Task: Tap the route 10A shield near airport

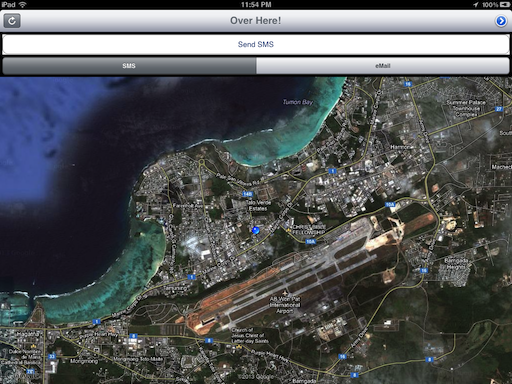Action: [x=310, y=241]
